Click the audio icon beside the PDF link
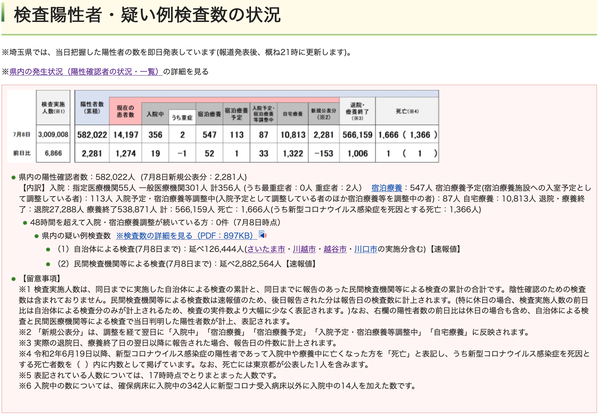Image resolution: width=600 pixels, height=416 pixels. (x=262, y=235)
